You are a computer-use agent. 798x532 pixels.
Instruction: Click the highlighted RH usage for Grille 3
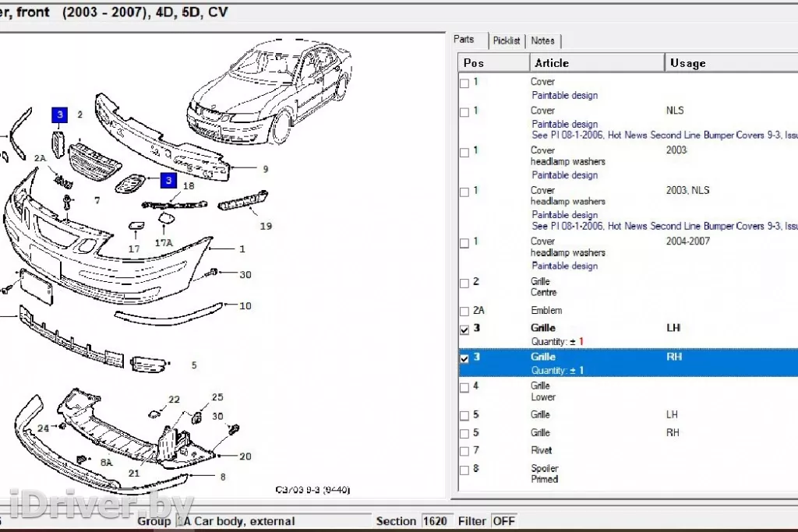[674, 357]
